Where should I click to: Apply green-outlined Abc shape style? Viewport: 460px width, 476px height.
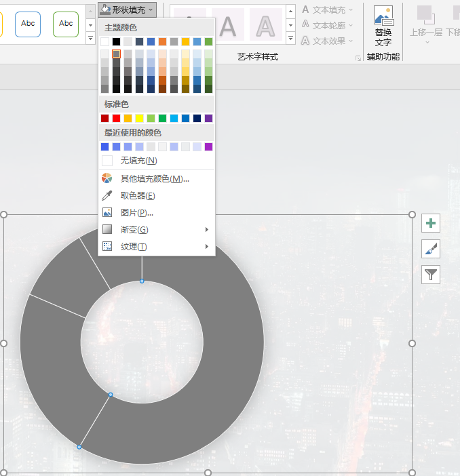pos(66,24)
